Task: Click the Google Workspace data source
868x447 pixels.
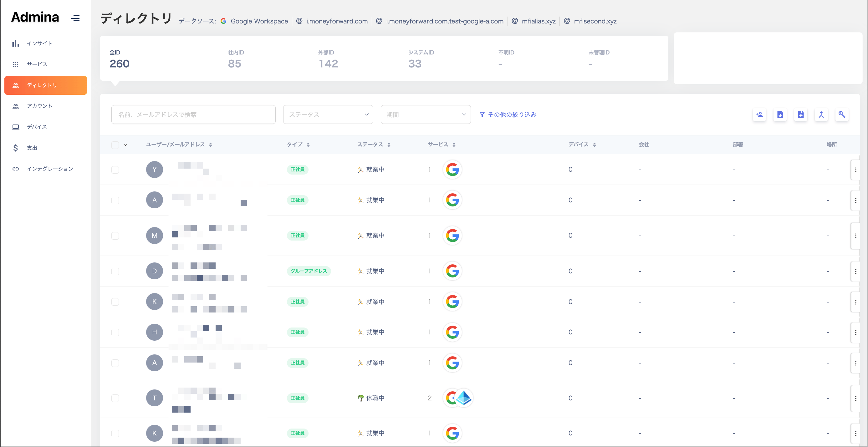Action: point(254,21)
